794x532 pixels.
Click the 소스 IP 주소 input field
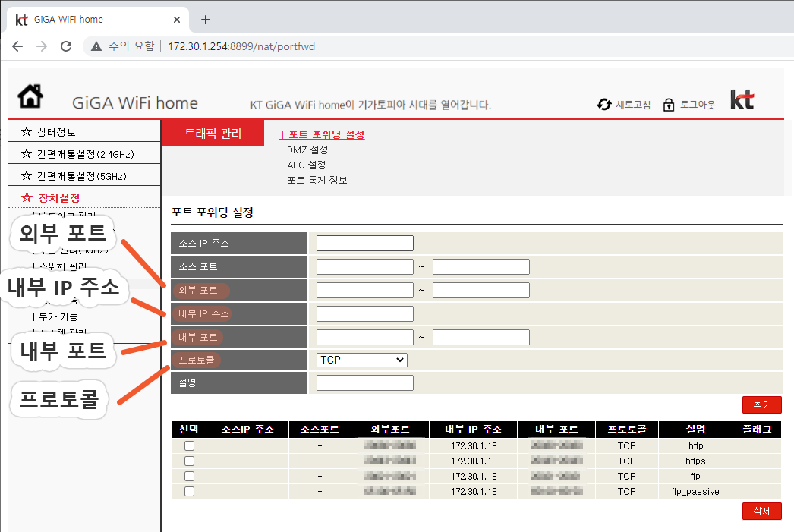365,244
